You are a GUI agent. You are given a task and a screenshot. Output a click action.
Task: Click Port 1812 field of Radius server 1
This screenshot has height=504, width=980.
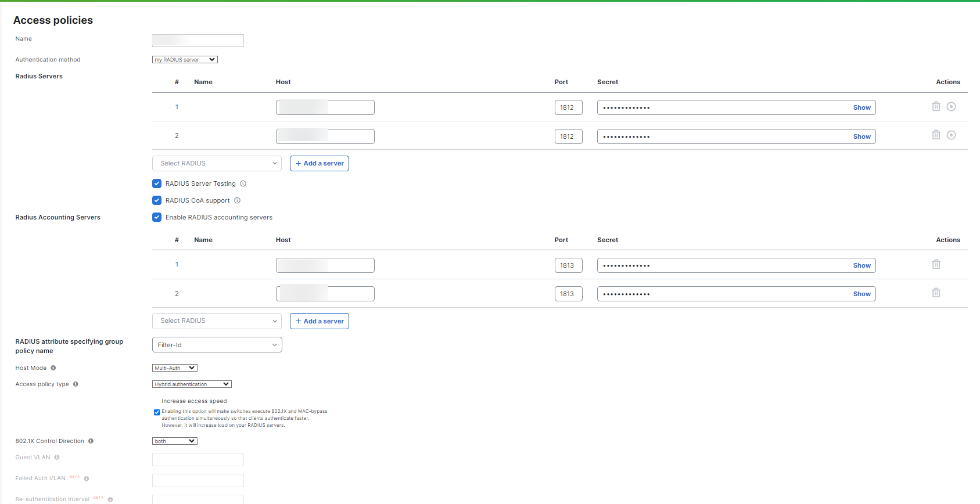pos(569,107)
